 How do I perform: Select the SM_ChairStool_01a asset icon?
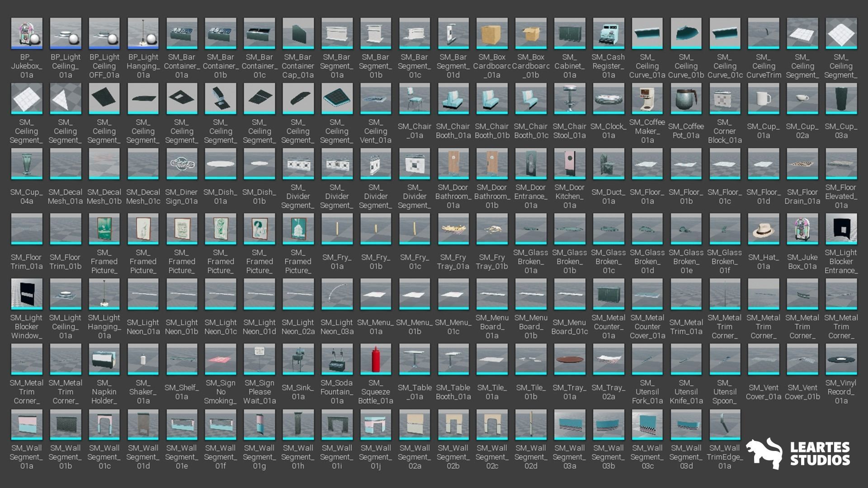(570, 99)
